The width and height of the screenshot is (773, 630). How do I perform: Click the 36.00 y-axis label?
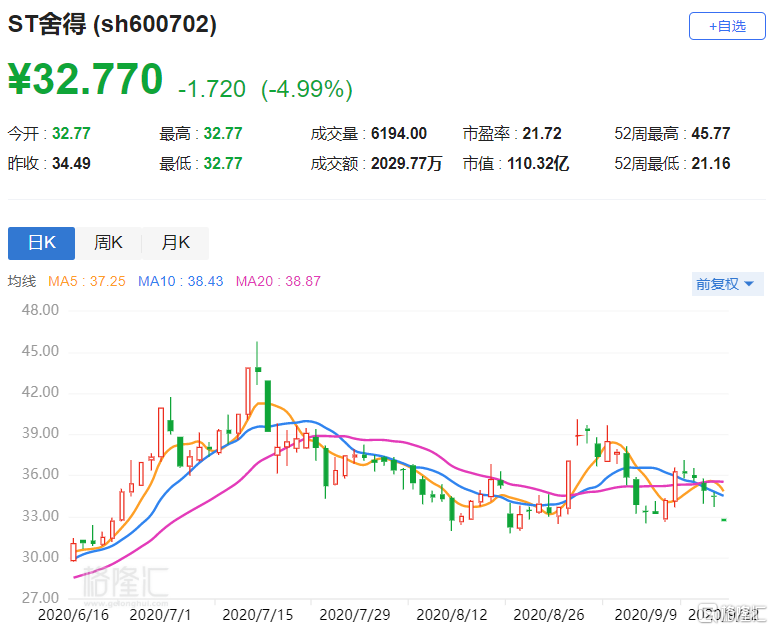tap(40, 474)
